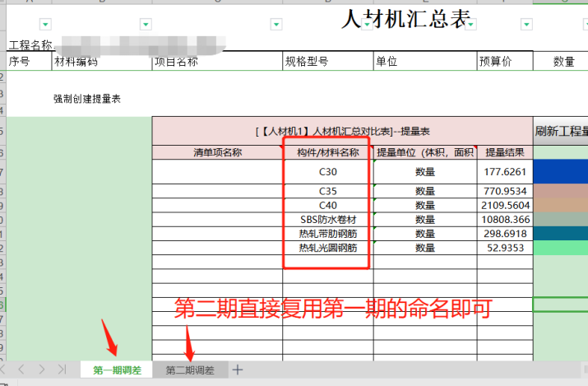Select the bright green cell beside 52.9353
The width and height of the screenshot is (588, 386).
tap(561, 248)
